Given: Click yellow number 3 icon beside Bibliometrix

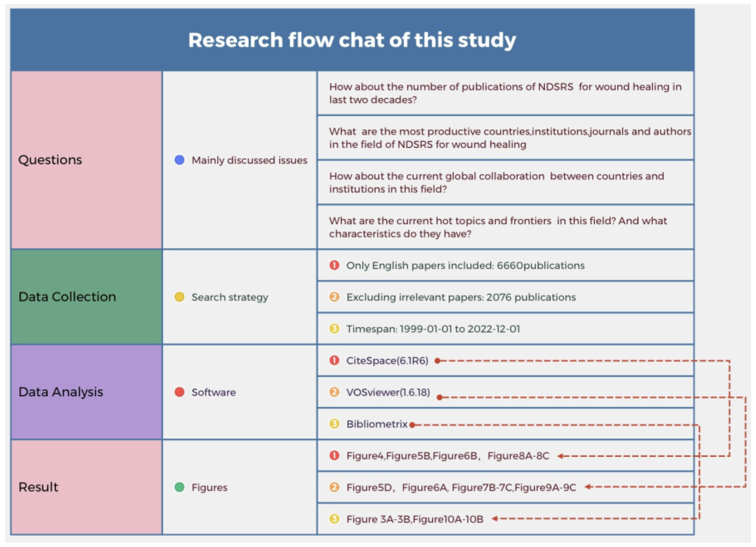Looking at the screenshot, I should [334, 424].
